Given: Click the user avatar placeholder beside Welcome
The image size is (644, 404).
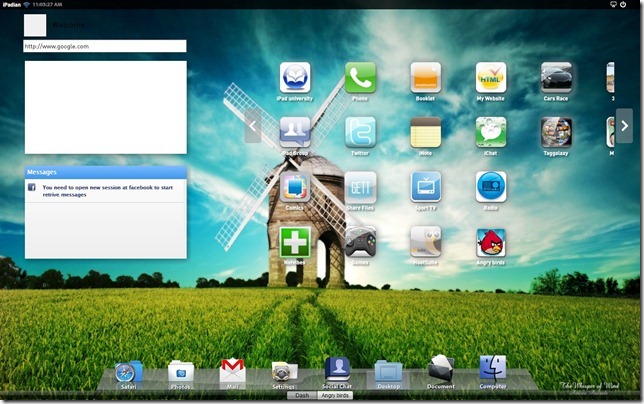Looking at the screenshot, I should (35, 25).
